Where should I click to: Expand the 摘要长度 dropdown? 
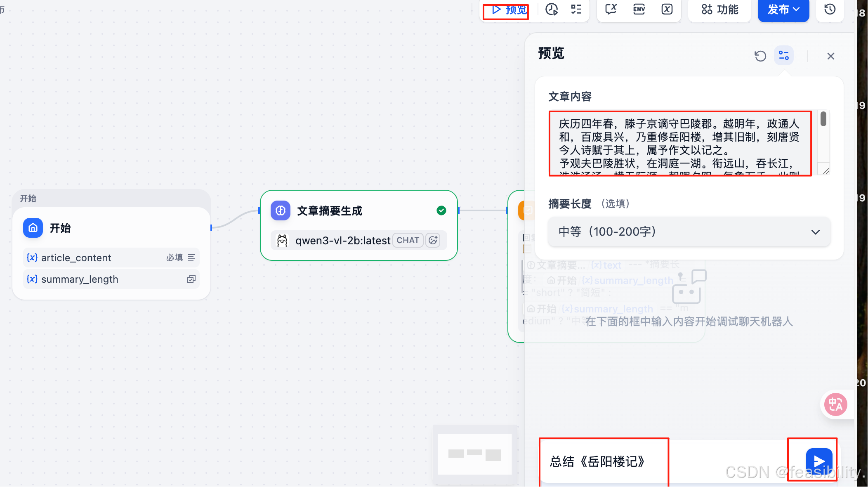689,232
